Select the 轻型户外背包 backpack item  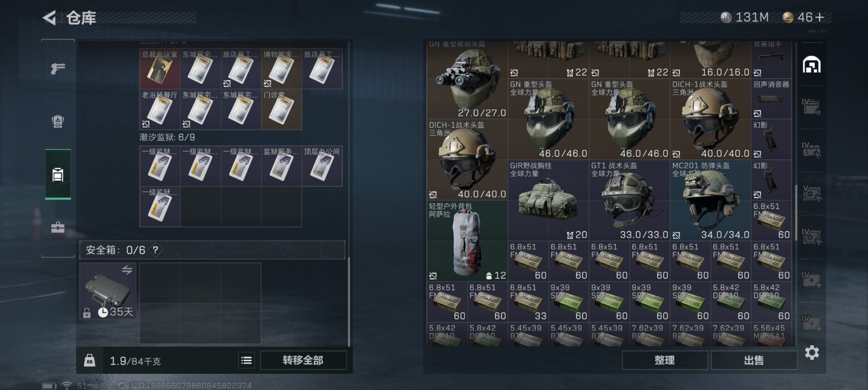[467, 241]
